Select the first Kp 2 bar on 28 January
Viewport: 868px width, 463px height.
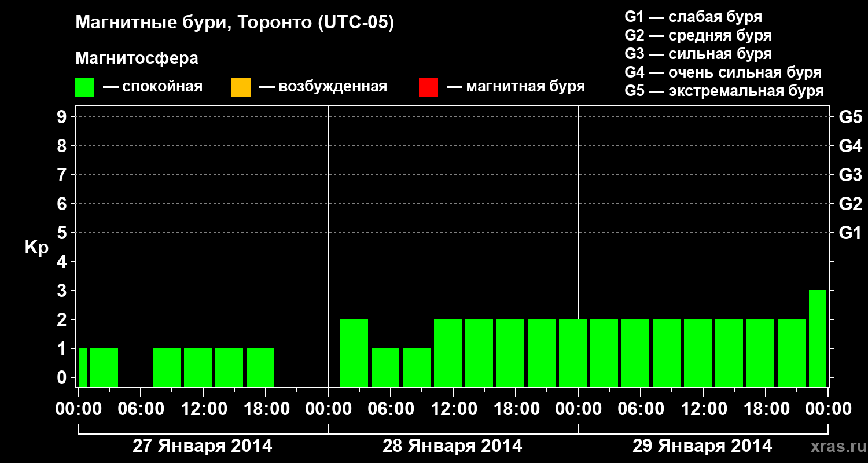[x=354, y=352]
